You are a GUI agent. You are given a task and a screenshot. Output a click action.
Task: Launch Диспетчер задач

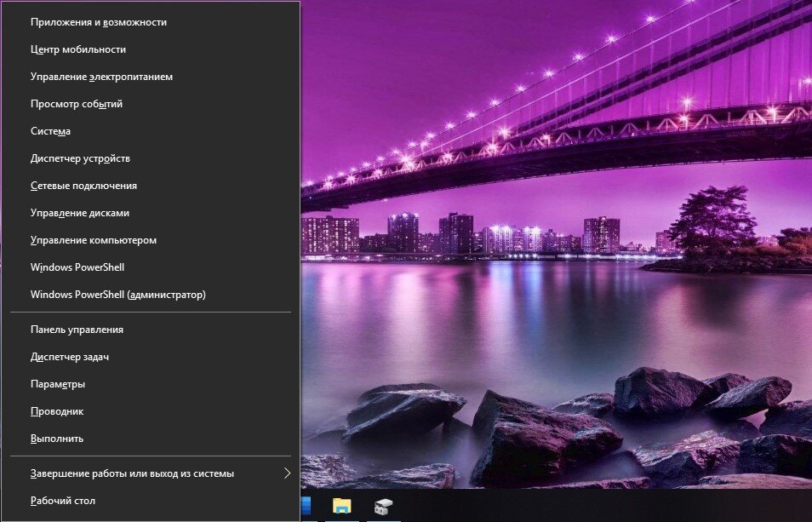pyautogui.click(x=150, y=357)
